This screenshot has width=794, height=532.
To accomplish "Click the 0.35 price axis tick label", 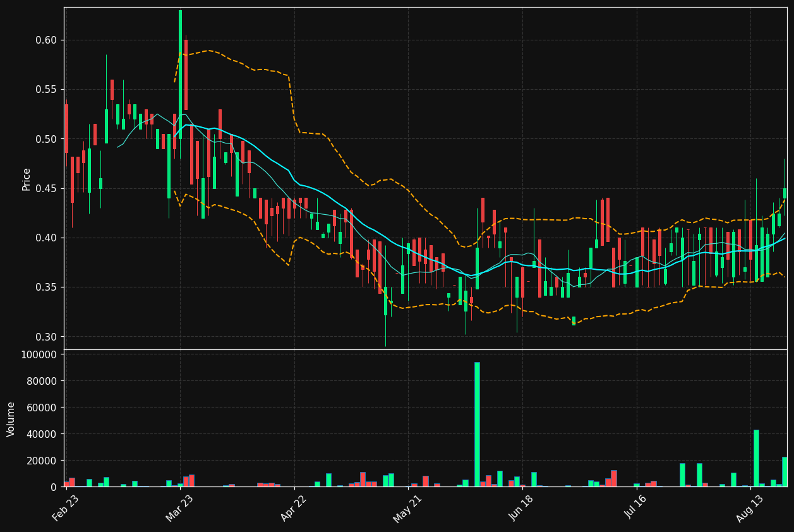I will click(x=46, y=287).
